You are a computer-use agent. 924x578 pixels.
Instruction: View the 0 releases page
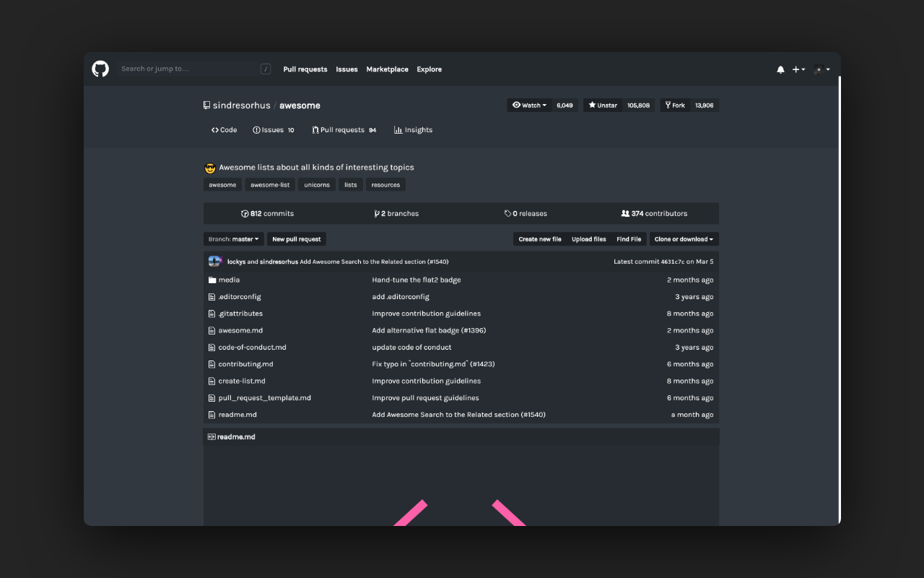[x=526, y=214]
